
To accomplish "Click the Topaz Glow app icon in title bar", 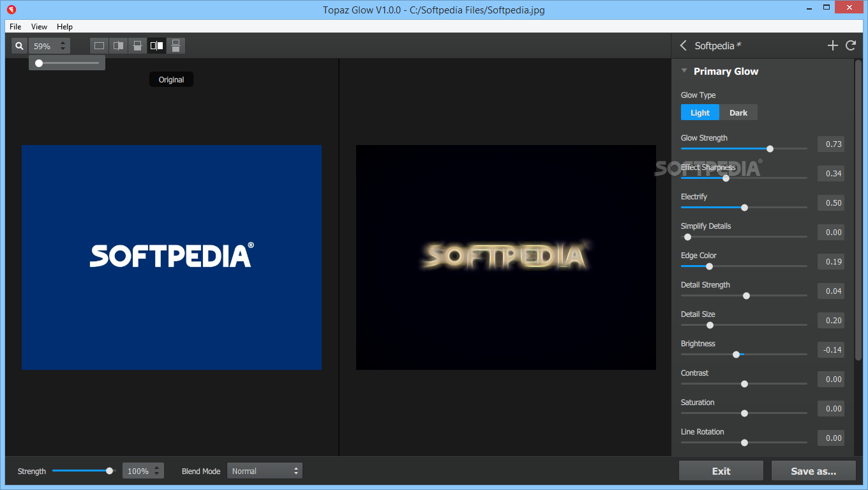I will coord(11,10).
